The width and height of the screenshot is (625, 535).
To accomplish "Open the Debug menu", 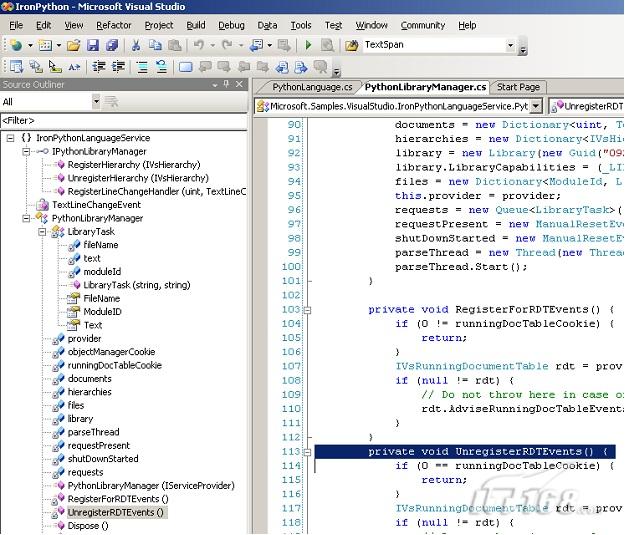I will point(231,26).
